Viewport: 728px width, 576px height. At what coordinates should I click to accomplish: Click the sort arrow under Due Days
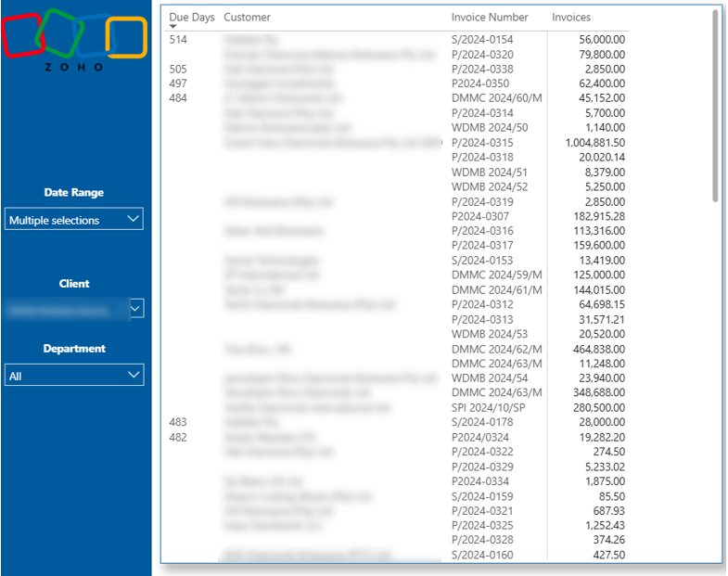click(173, 28)
